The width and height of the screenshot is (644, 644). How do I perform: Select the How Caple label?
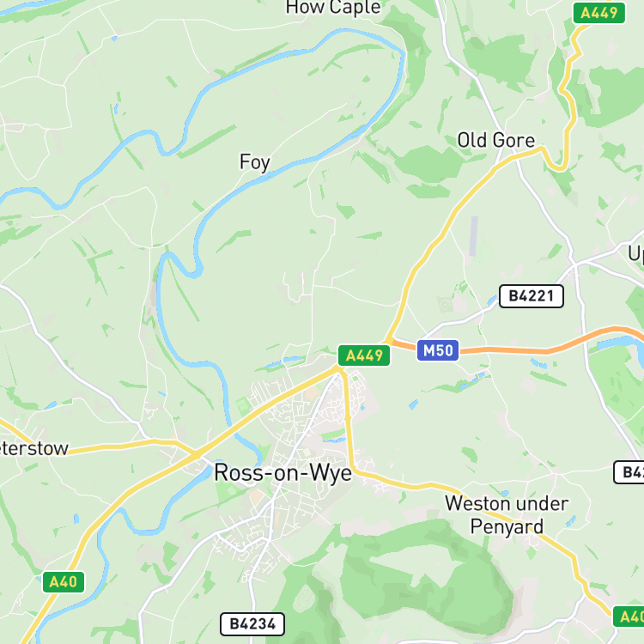pos(333,8)
